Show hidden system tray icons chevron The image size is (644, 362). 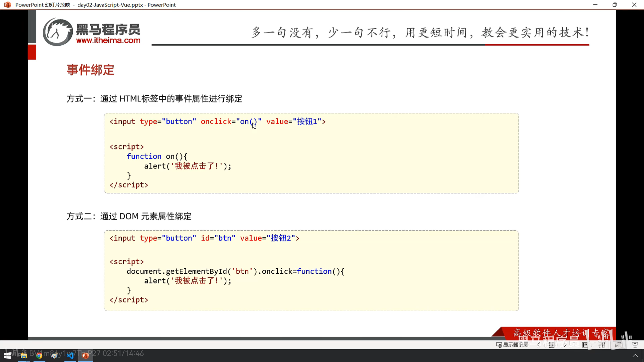tap(635, 355)
